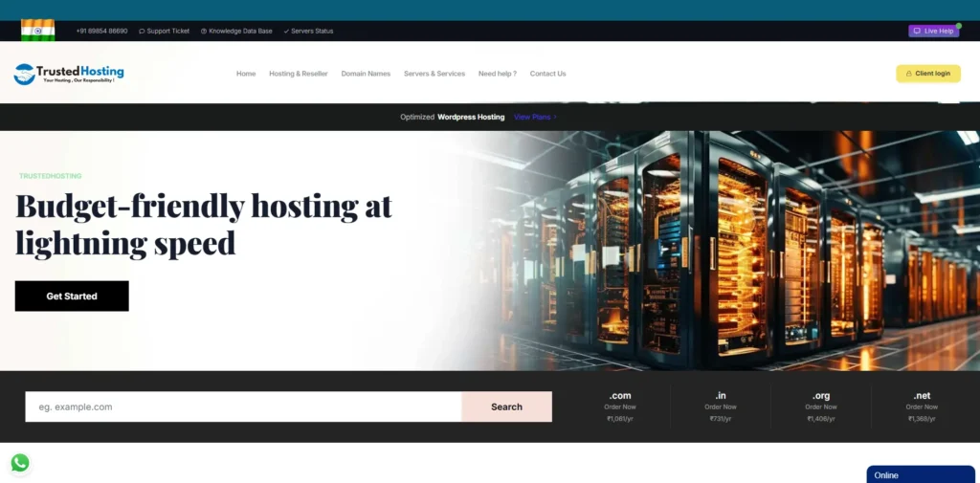This screenshot has width=980, height=483.
Task: Click the TRUSTEDHOSTING green label
Action: tap(50, 176)
